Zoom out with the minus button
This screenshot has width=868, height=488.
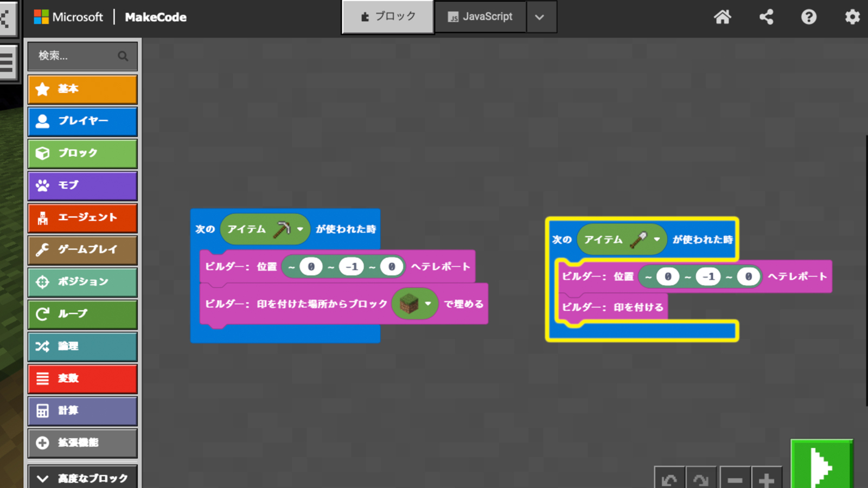pyautogui.click(x=735, y=479)
